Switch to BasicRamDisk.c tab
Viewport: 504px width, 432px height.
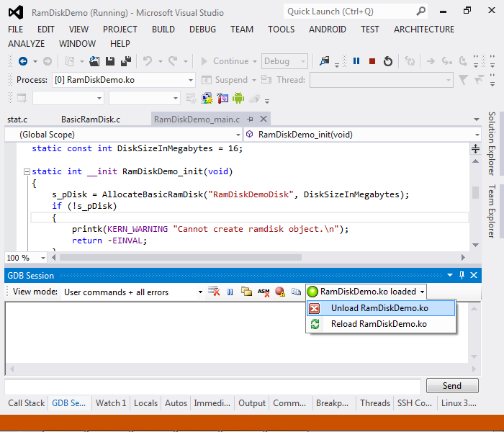(x=91, y=120)
